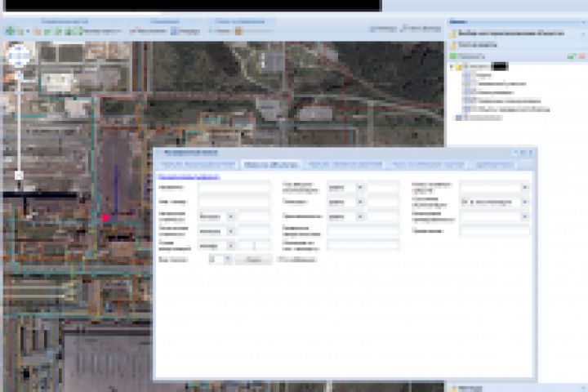Toggle the checkbox next to the dialog search button
This screenshot has height=392, width=588.
(x=281, y=260)
